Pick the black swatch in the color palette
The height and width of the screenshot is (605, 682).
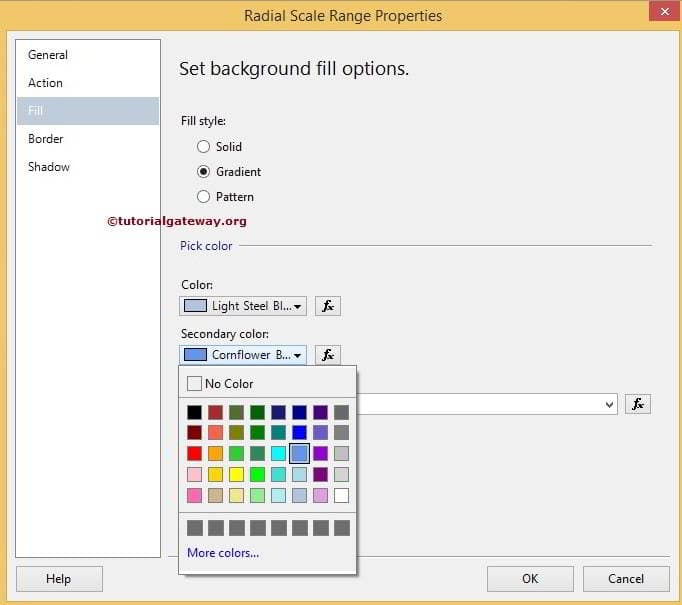point(194,412)
